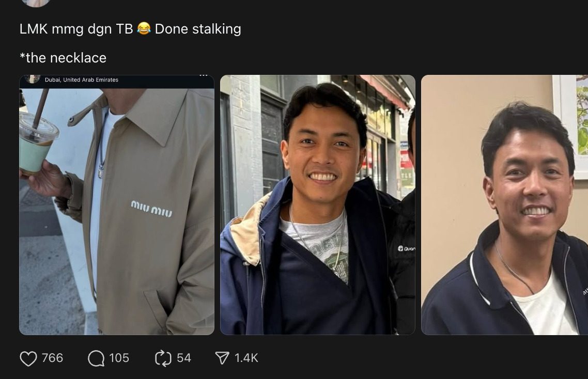The width and height of the screenshot is (588, 379).
Task: Open the 766 likes count
Action: point(52,358)
